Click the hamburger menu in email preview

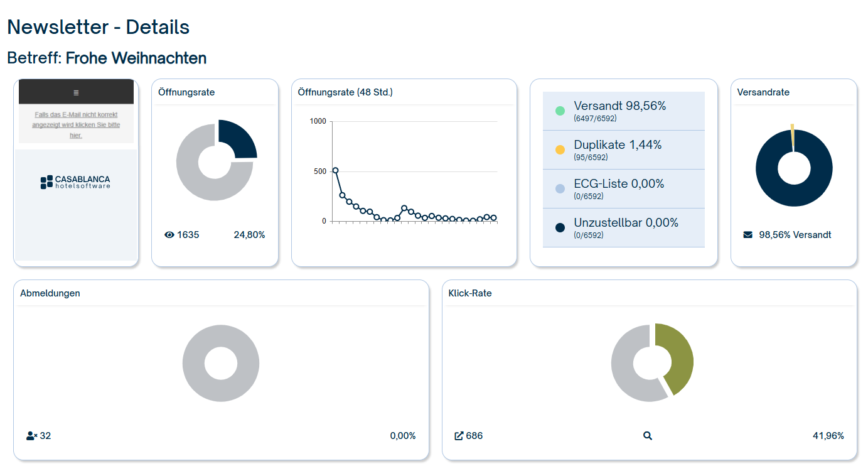tap(76, 92)
